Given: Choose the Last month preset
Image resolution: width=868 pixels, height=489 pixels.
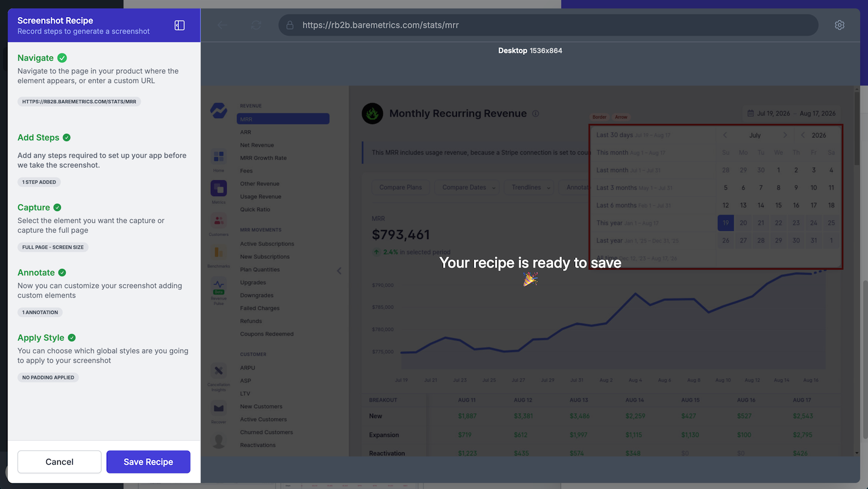Looking at the screenshot, I should (x=629, y=170).
